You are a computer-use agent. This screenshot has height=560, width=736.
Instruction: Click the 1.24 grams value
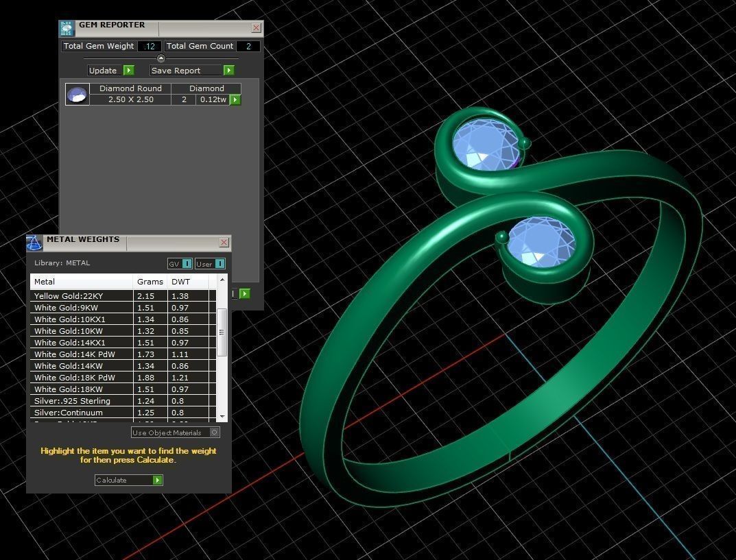coord(145,401)
